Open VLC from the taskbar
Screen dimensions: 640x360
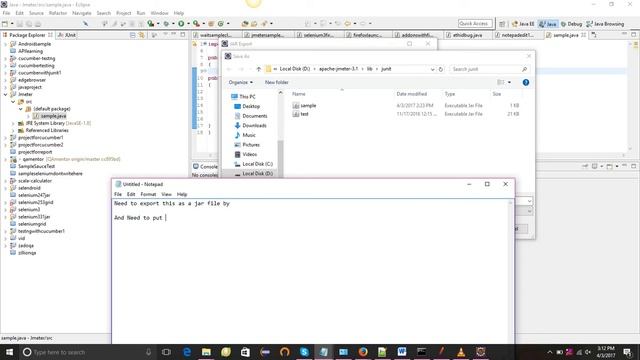[x=461, y=352]
